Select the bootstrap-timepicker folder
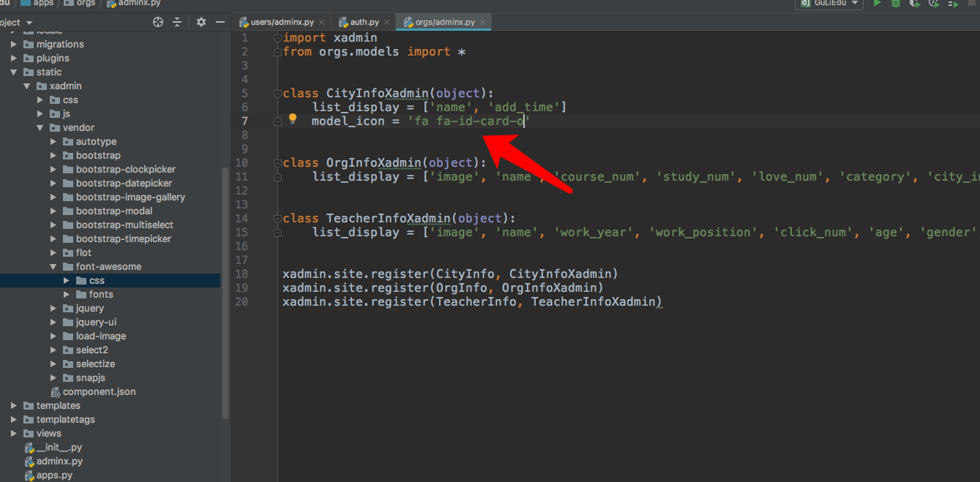The width and height of the screenshot is (980, 482). [x=124, y=239]
